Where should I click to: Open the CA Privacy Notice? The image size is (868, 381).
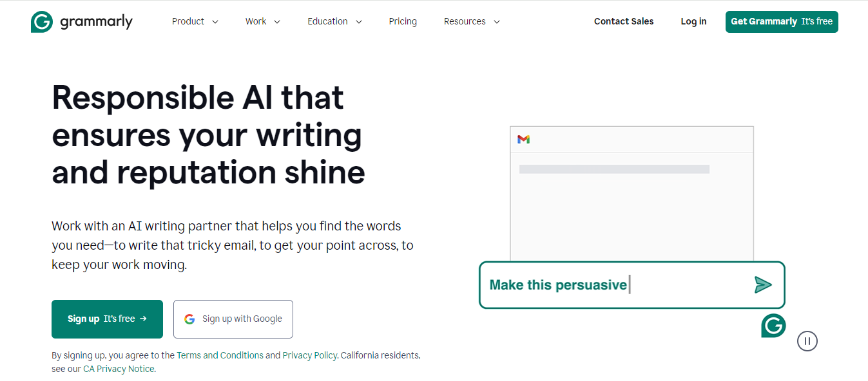[119, 368]
